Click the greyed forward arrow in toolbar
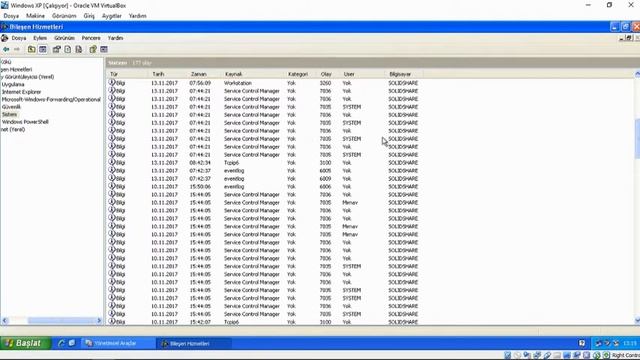 17,49
